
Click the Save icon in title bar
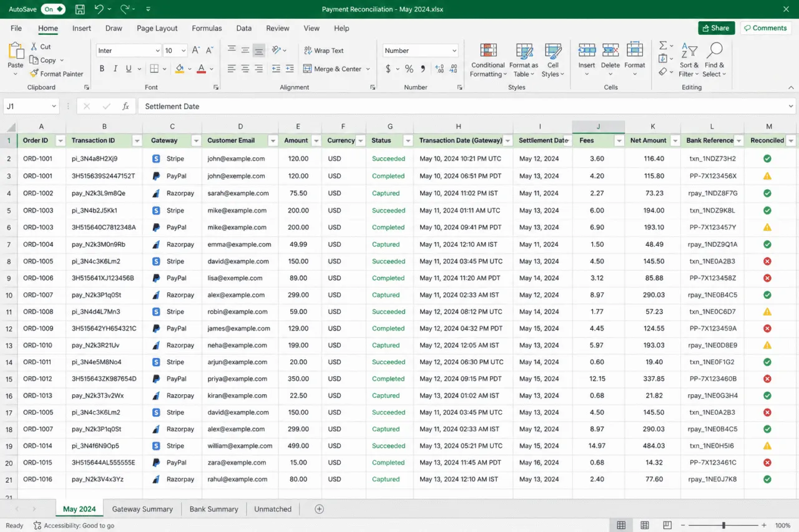80,9
